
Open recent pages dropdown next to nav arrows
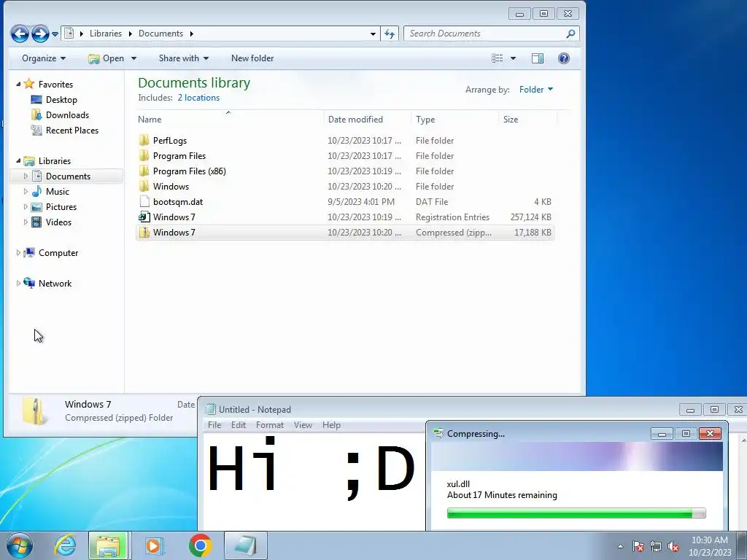click(55, 34)
